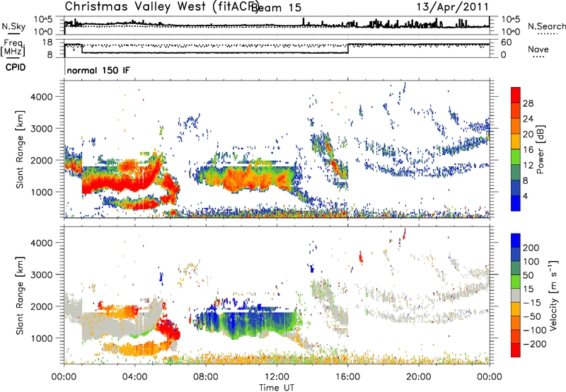Click the 'Freq. [MHz]' axis label
The width and height of the screenshot is (566, 392).
point(13,47)
